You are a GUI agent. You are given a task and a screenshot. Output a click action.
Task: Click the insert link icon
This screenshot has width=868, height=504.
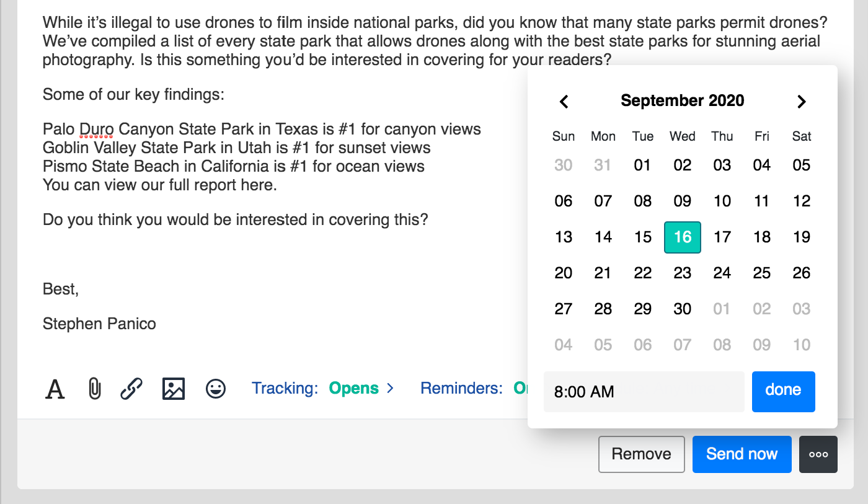point(131,389)
